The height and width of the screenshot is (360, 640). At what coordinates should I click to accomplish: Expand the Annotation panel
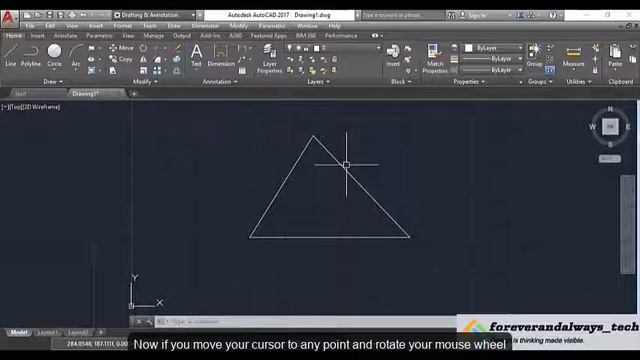[220, 82]
